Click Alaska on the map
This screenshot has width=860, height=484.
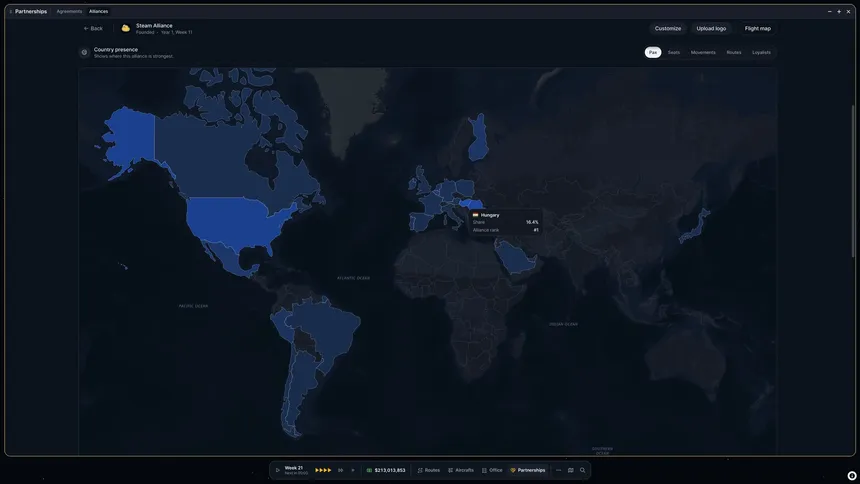pos(131,137)
